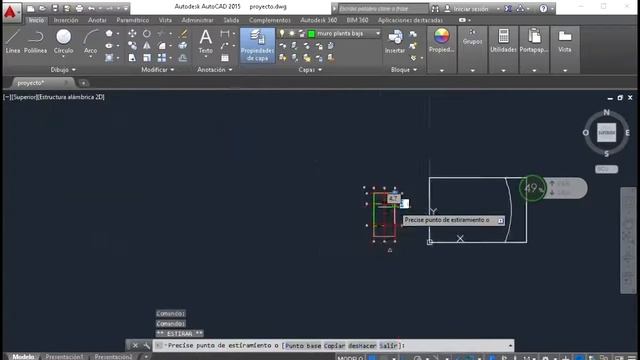Expand the Capas panel
The height and width of the screenshot is (360, 640).
pos(310,70)
